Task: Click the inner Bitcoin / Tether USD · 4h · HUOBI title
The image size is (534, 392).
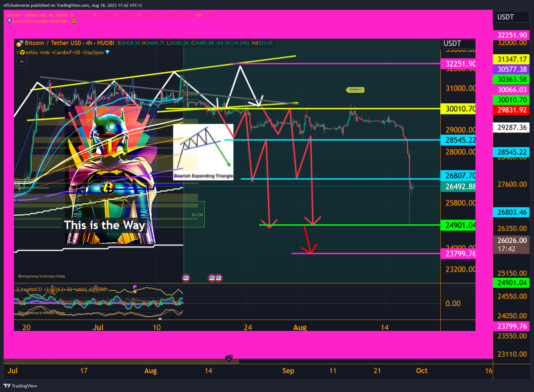Action: coord(69,43)
